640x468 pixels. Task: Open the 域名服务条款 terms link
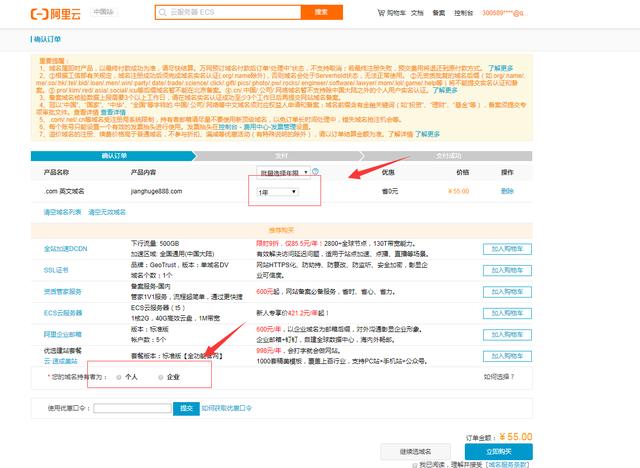pyautogui.click(x=508, y=465)
